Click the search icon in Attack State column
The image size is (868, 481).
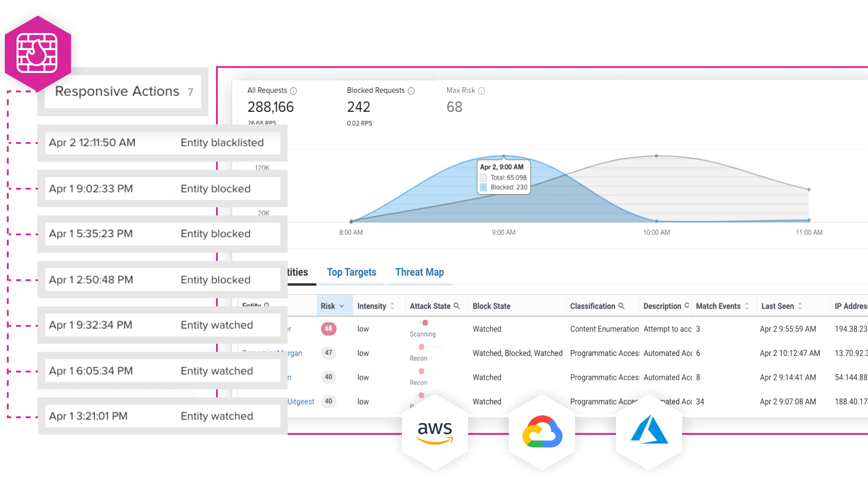(457, 306)
